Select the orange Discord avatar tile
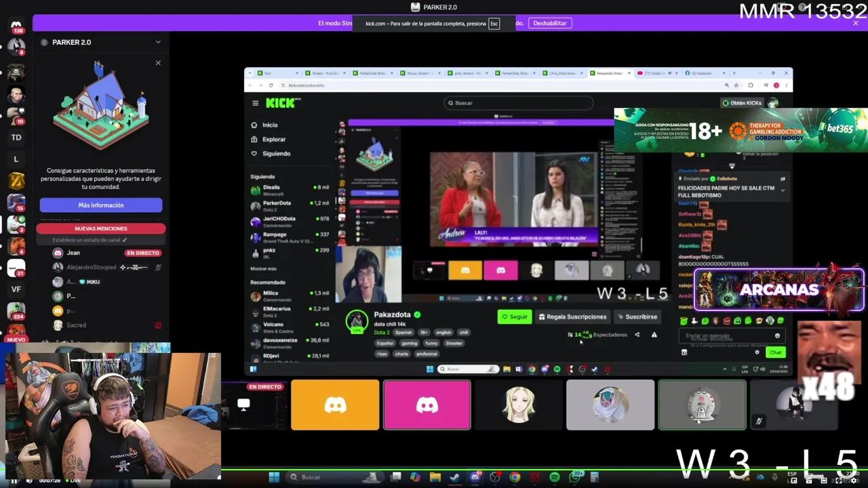Image resolution: width=868 pixels, height=488 pixels. pos(335,405)
